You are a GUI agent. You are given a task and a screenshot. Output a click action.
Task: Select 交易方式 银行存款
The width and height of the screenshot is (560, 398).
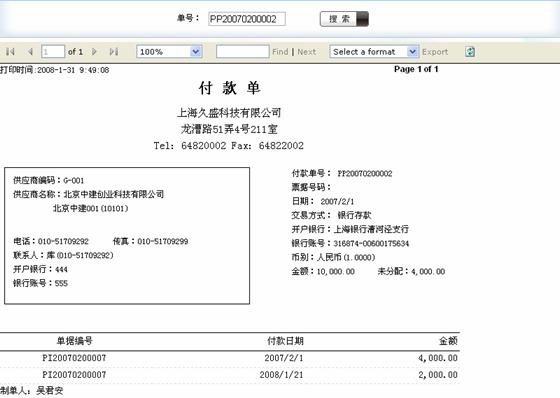coord(331,215)
